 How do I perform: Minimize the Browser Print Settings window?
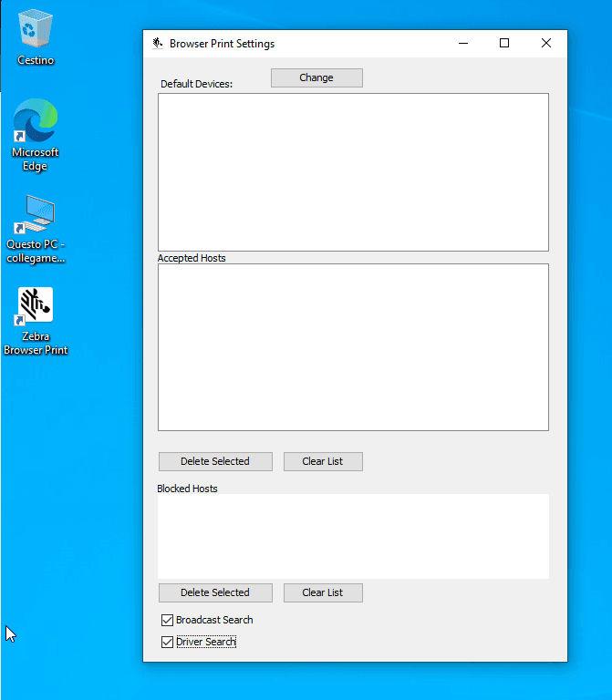pyautogui.click(x=462, y=43)
